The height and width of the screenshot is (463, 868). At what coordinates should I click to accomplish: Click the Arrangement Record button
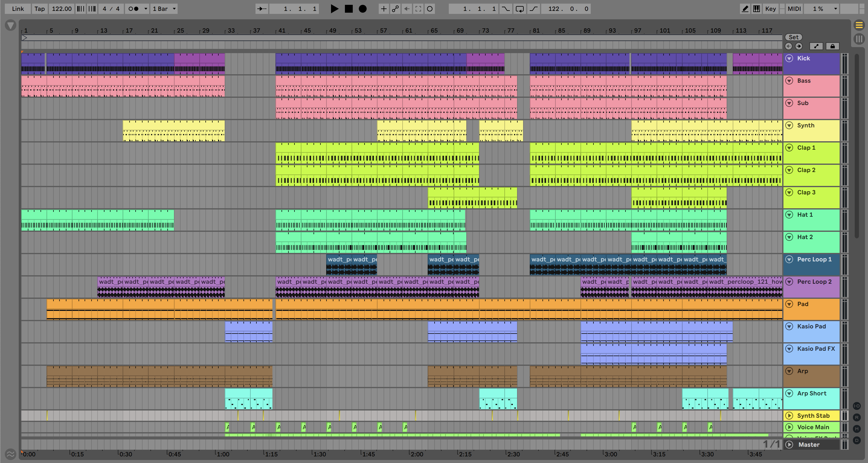point(362,9)
